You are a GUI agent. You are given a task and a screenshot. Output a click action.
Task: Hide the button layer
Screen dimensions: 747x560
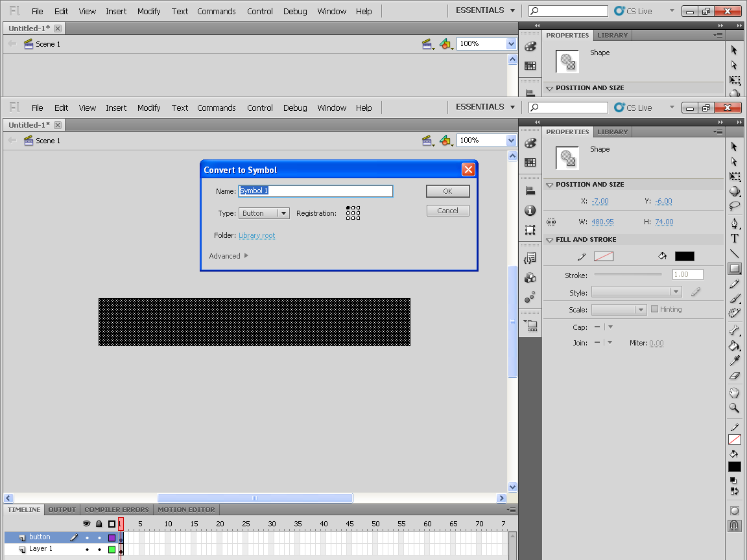coord(87,537)
